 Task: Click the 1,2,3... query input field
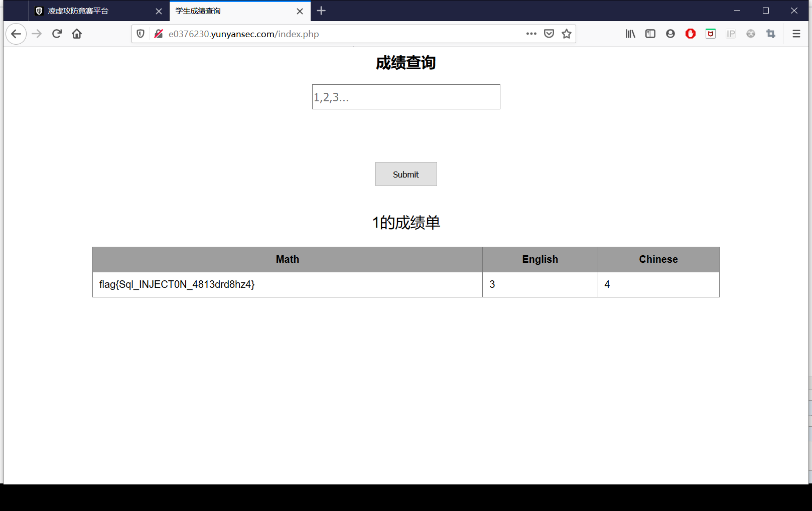(x=406, y=97)
